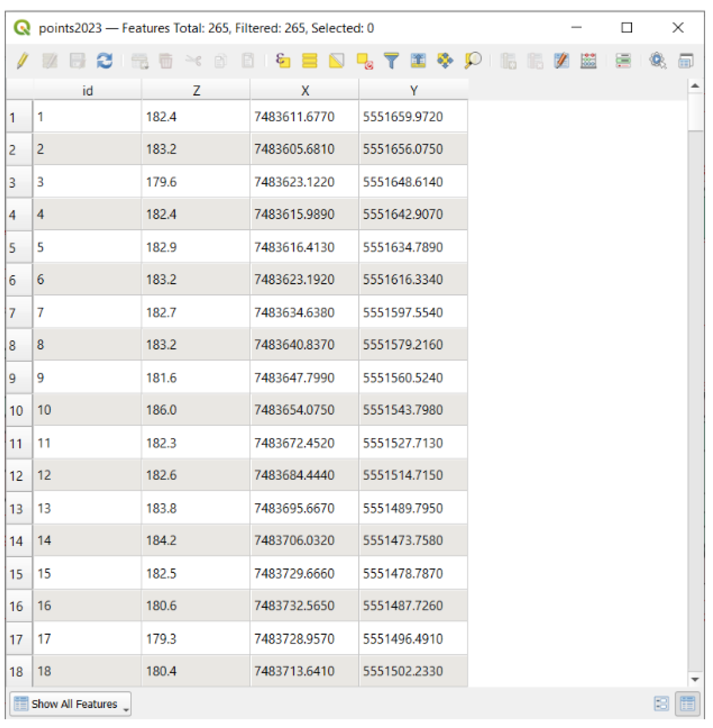Pan map to selected rows
The width and height of the screenshot is (713, 728).
(x=445, y=61)
